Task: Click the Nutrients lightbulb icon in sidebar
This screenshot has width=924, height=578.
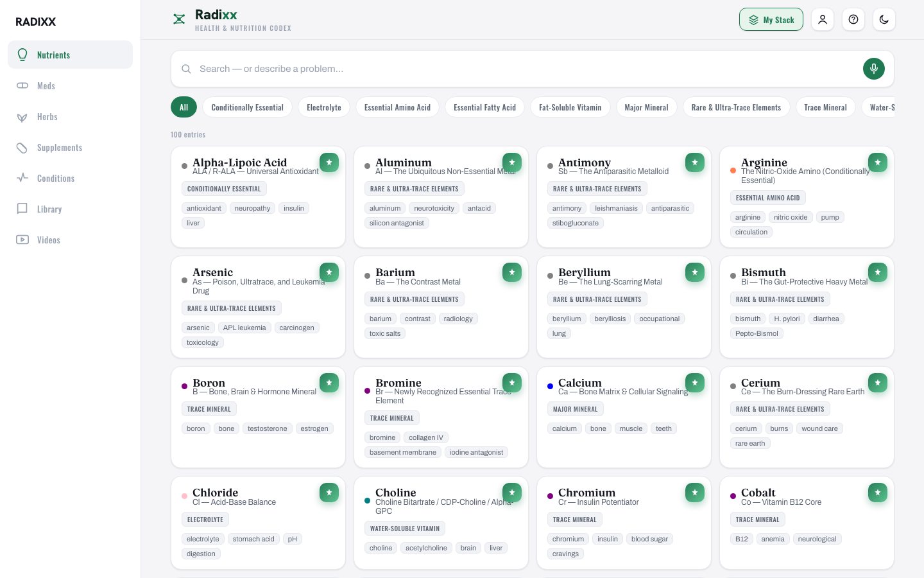Action: coord(22,55)
